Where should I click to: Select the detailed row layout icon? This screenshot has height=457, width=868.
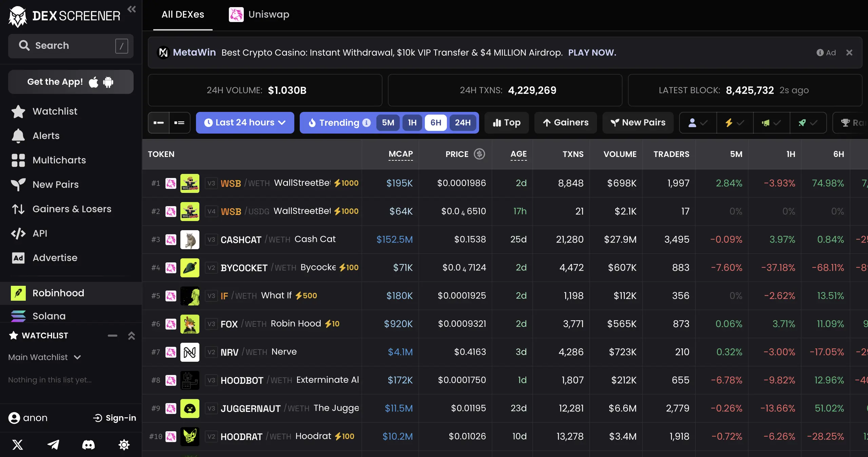pos(179,123)
